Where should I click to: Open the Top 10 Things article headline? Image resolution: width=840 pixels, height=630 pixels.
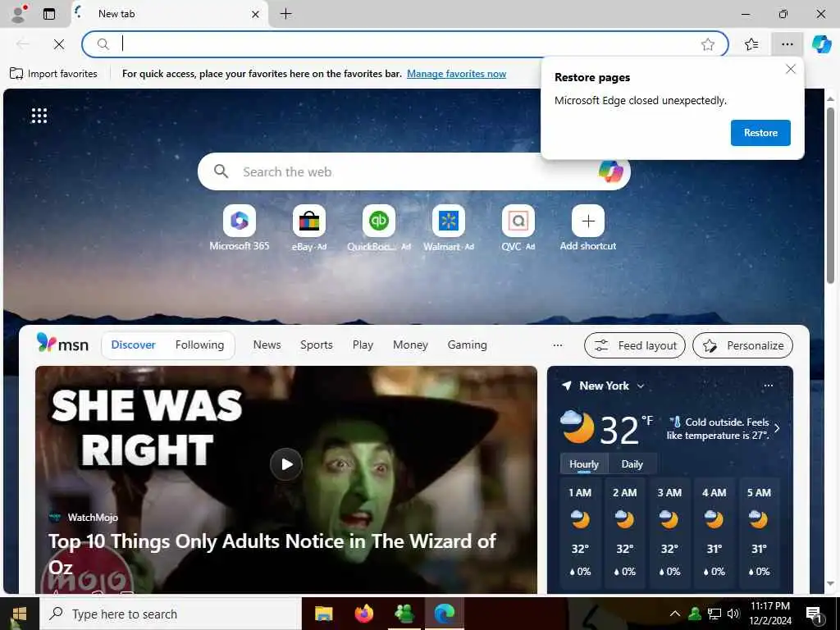tap(272, 554)
